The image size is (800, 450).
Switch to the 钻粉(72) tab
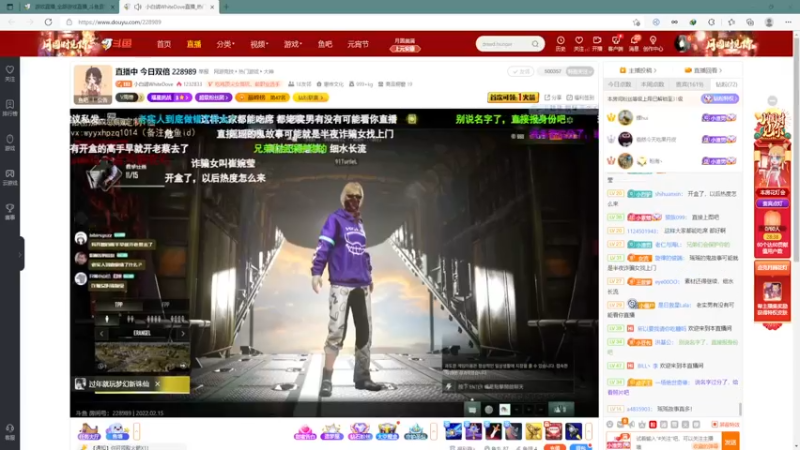point(726,85)
